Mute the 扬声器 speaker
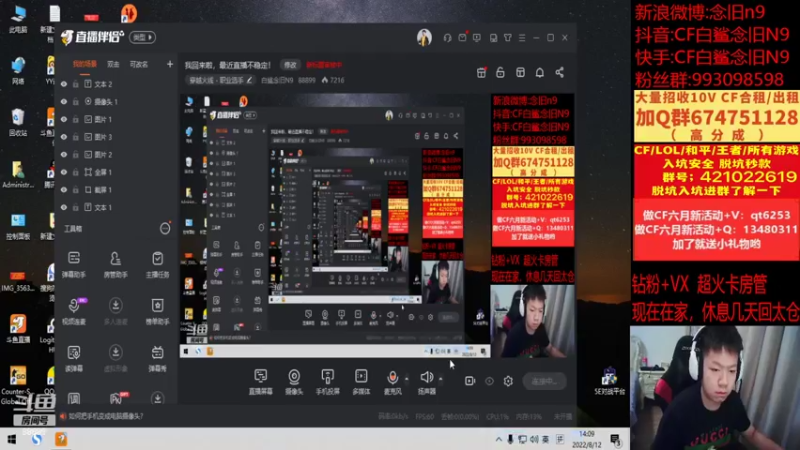Viewport: 800px width, 450px height. pos(427,382)
